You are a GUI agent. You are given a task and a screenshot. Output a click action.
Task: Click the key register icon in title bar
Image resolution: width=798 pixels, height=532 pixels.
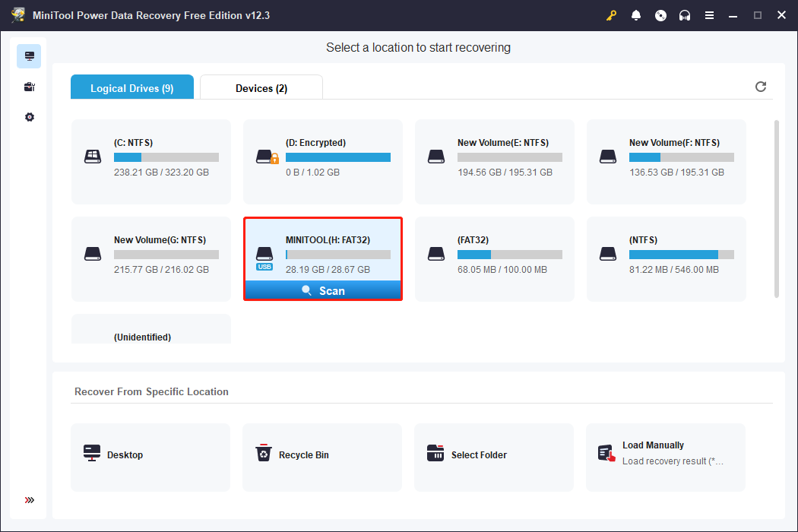(x=612, y=15)
